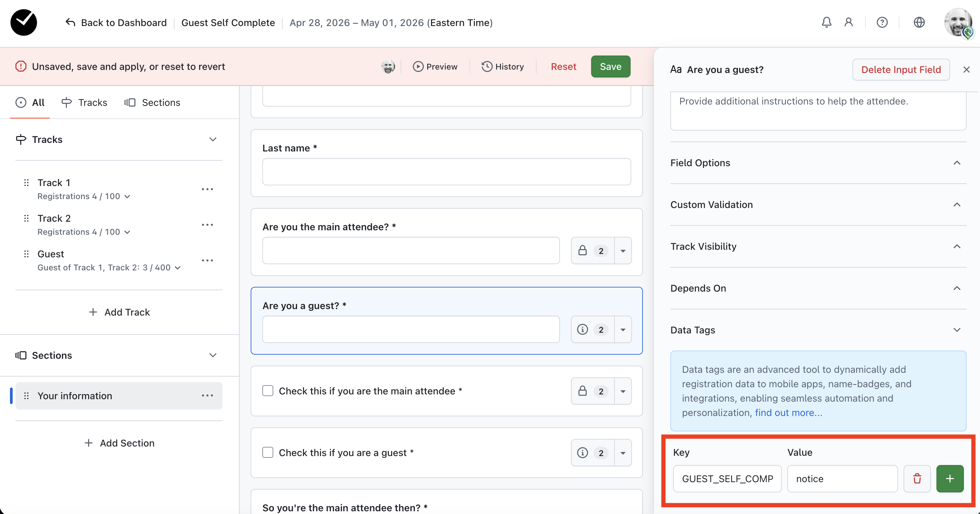
Task: Collapse the Data Tags section
Action: [957, 330]
